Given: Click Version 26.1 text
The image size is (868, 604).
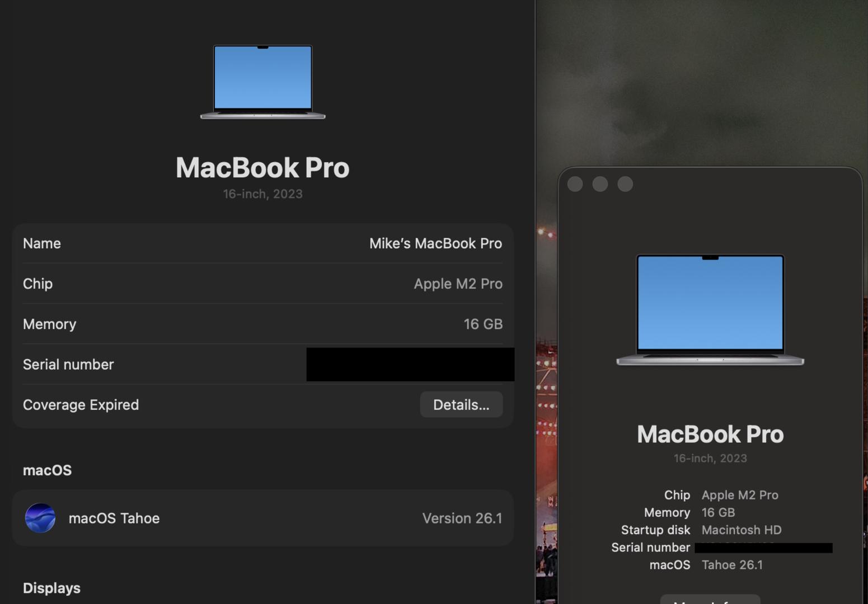Looking at the screenshot, I should click(462, 518).
